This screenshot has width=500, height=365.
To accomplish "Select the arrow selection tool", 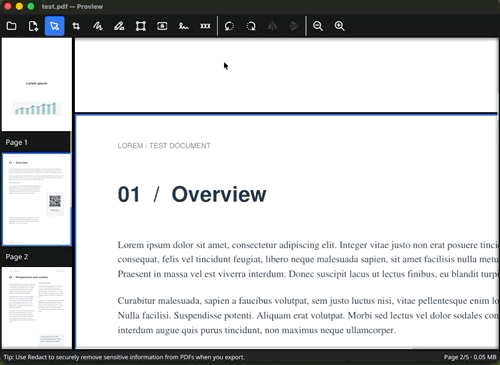I will click(54, 26).
